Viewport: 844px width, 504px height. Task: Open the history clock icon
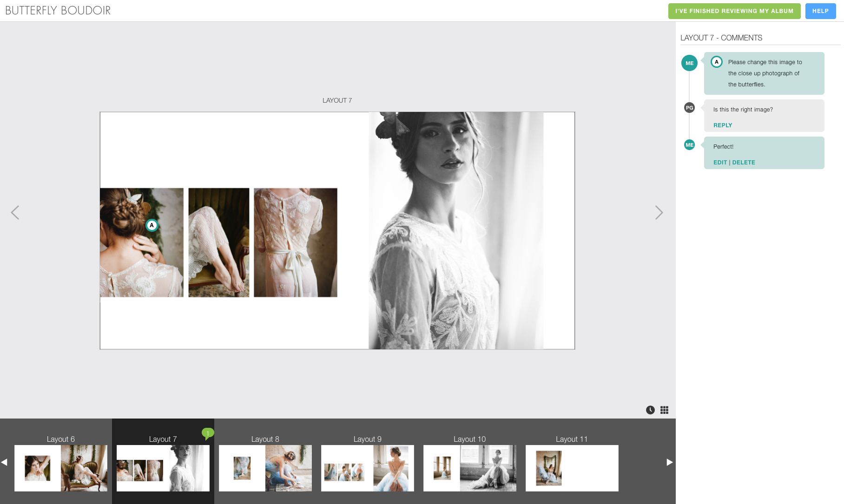point(650,410)
